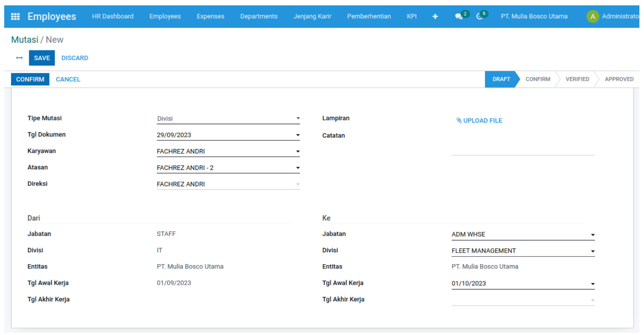Open the Ke Jabatan dropdown
Screen dimensions: 644x335
point(593,235)
